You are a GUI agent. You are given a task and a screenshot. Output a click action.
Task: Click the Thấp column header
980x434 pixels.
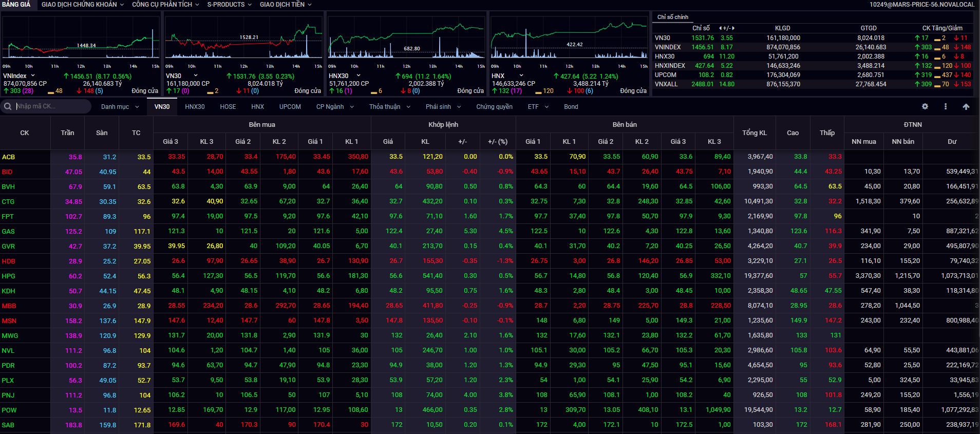point(827,133)
